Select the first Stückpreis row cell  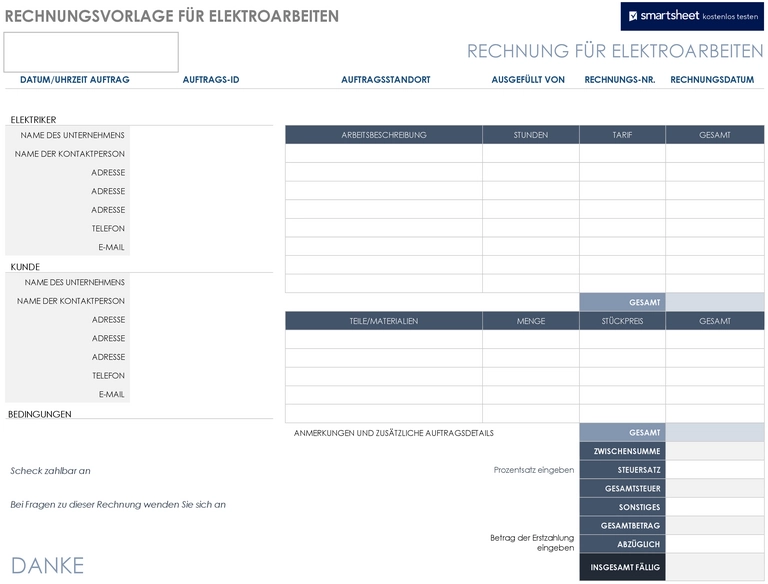click(623, 339)
